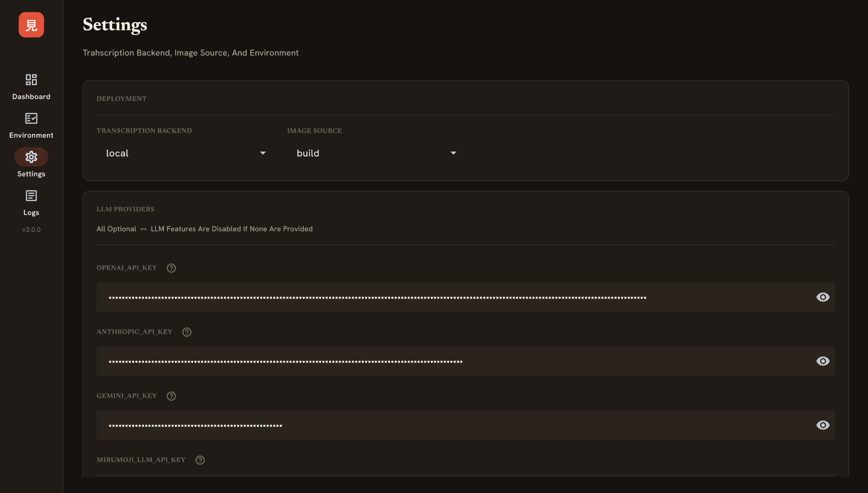
Task: Open the Dashboard grid icon
Action: [31, 80]
